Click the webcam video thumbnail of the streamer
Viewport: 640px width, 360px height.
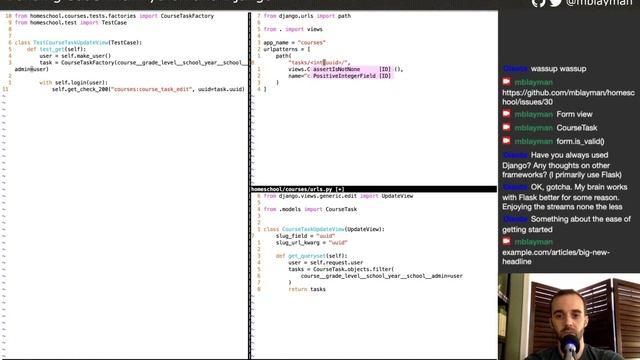point(569,316)
